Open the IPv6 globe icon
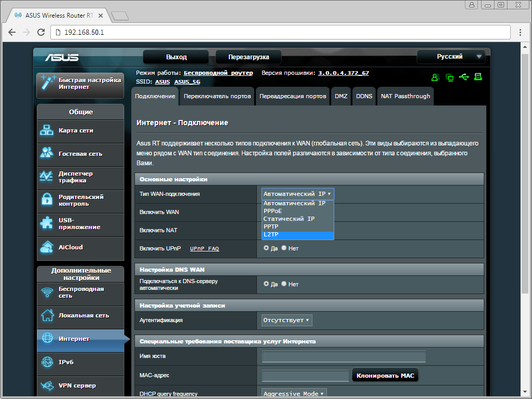Viewport: 532px width, 399px height. tap(47, 362)
